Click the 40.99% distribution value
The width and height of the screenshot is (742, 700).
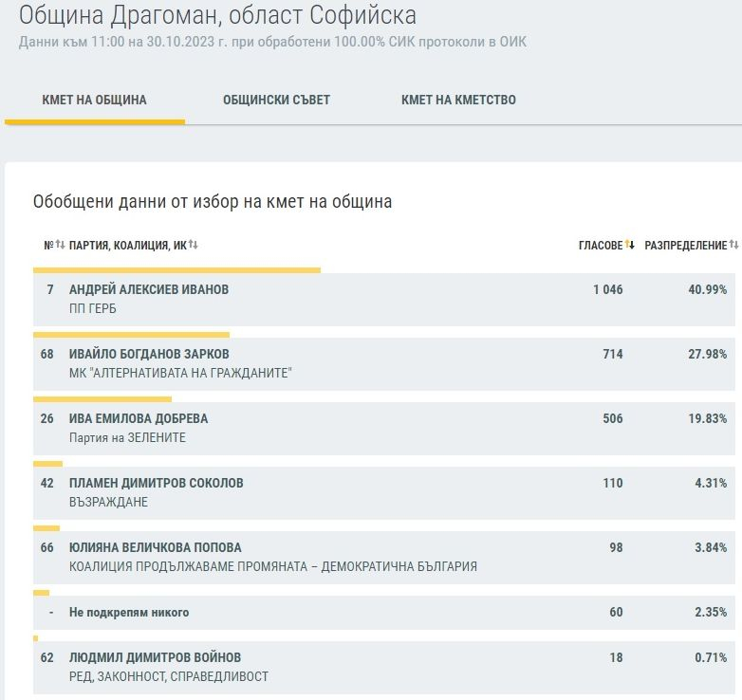(x=708, y=289)
